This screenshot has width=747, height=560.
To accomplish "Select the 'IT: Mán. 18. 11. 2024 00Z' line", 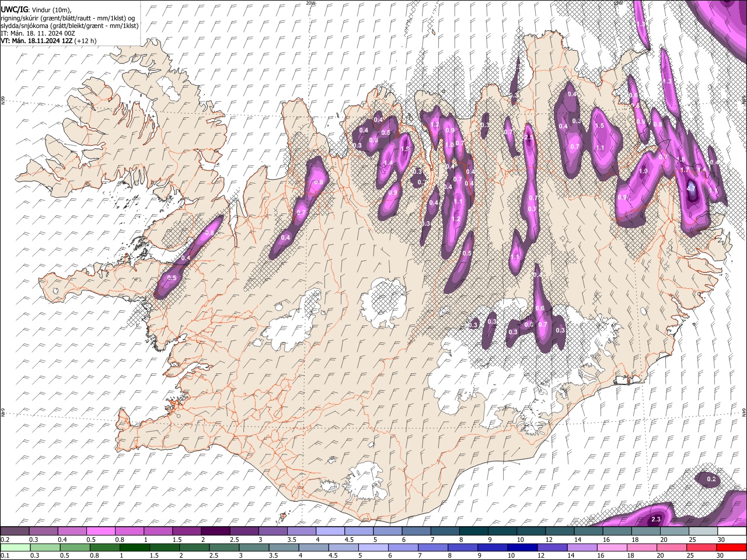I will click(x=38, y=33).
